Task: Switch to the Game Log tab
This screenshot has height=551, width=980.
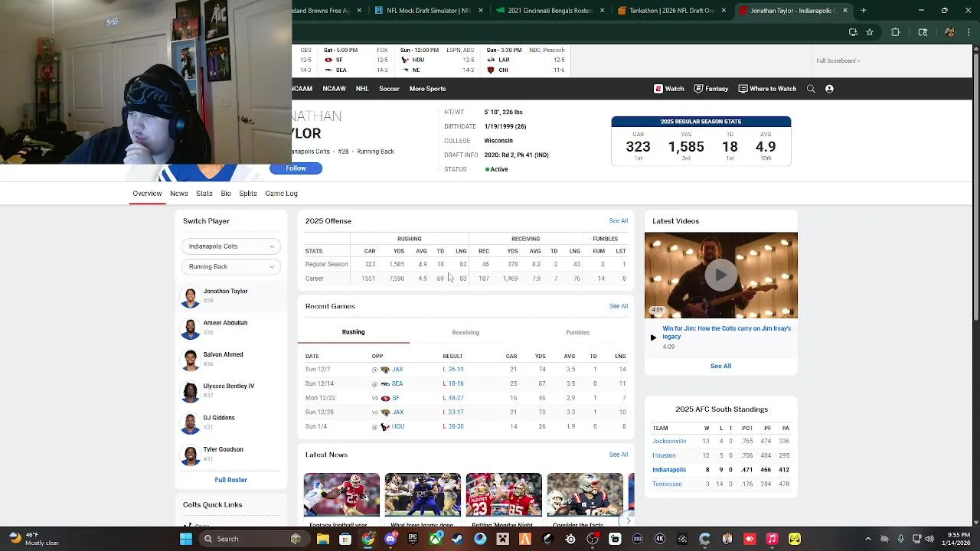Action: coord(281,194)
